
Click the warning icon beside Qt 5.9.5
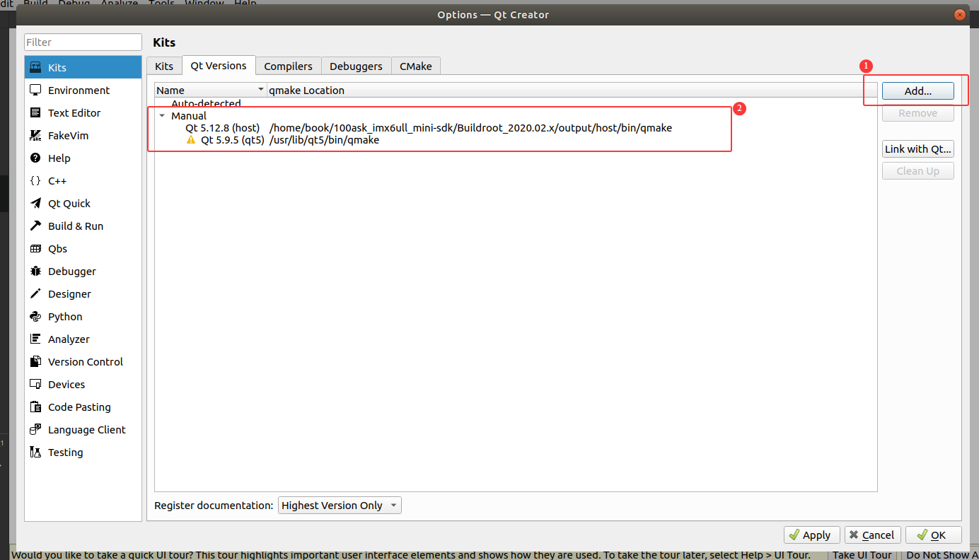click(190, 140)
